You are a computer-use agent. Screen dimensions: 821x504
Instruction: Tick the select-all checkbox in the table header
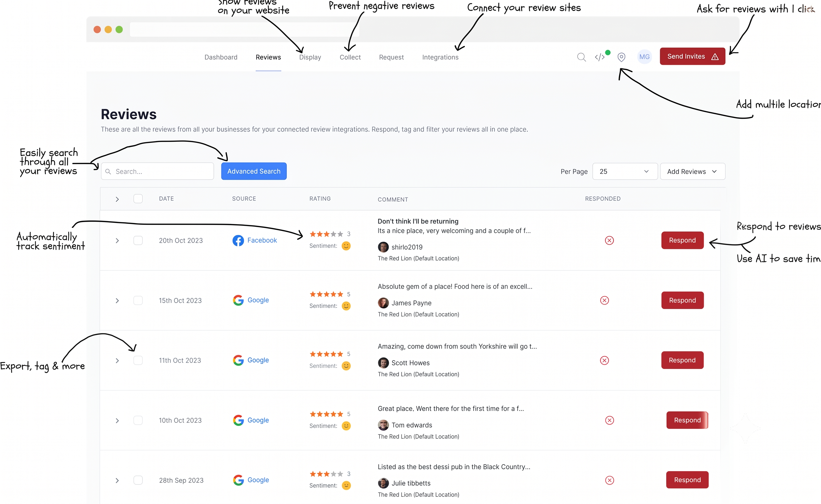(138, 199)
